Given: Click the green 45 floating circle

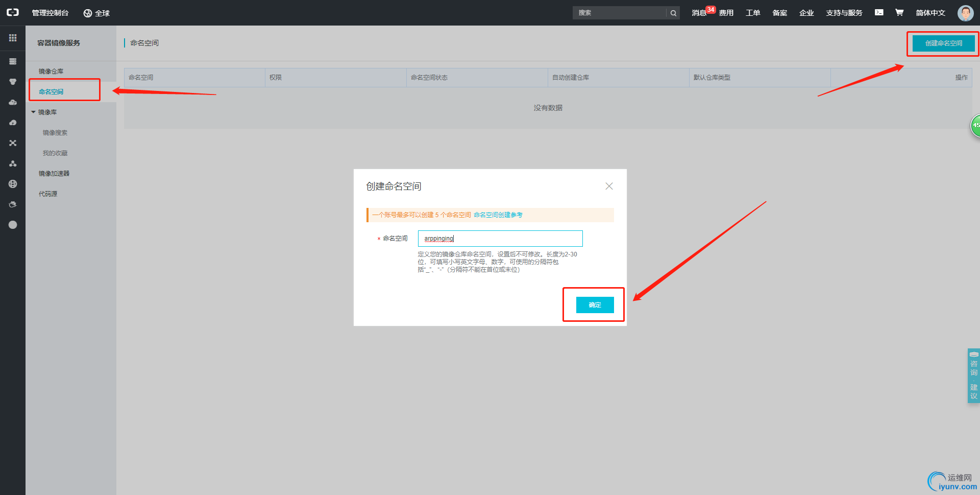Looking at the screenshot, I should (x=975, y=125).
